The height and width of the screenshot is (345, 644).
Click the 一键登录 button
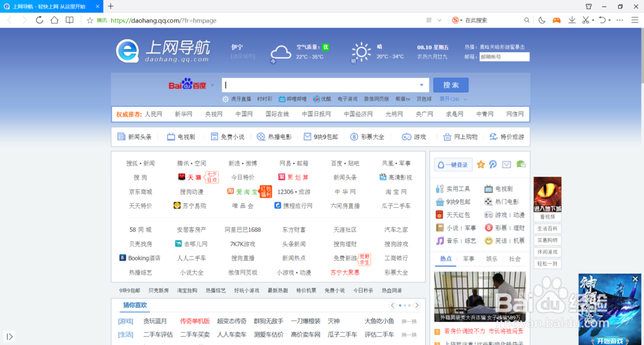(453, 165)
